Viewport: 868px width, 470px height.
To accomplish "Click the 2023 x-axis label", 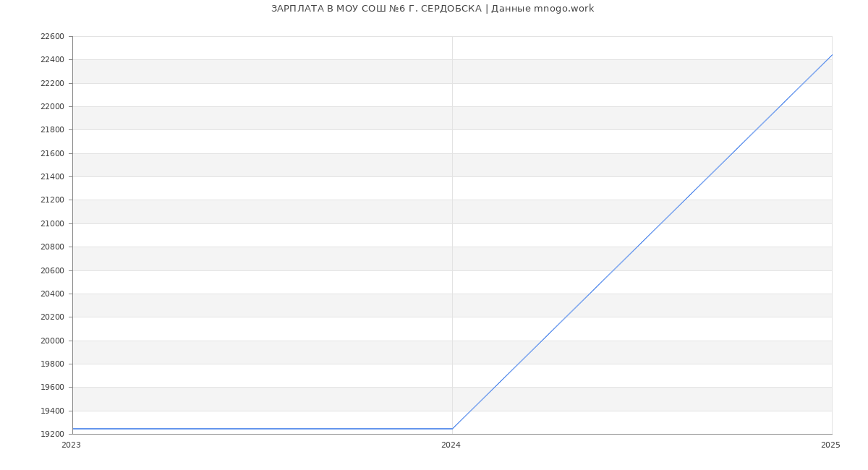I will (71, 445).
